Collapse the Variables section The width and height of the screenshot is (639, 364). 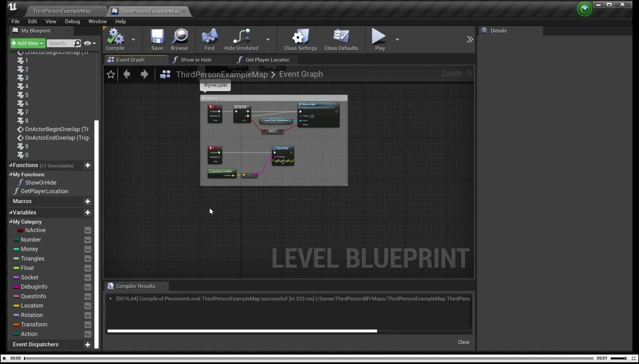tap(10, 212)
